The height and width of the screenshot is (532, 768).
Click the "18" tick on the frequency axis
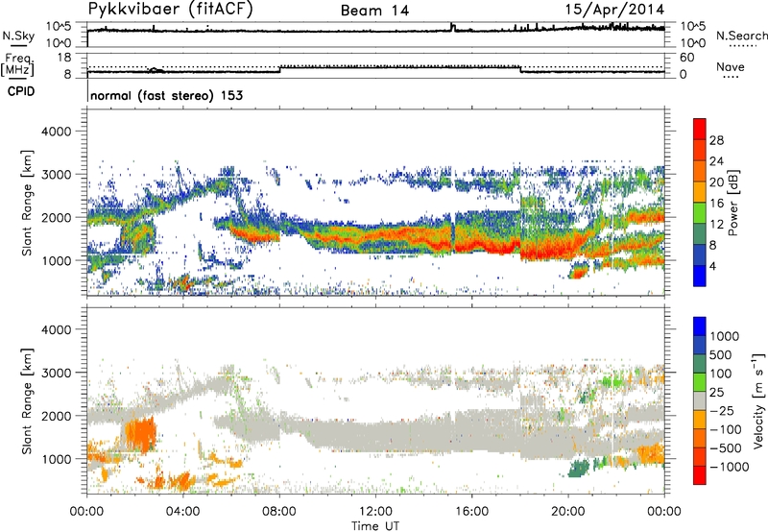coord(64,58)
